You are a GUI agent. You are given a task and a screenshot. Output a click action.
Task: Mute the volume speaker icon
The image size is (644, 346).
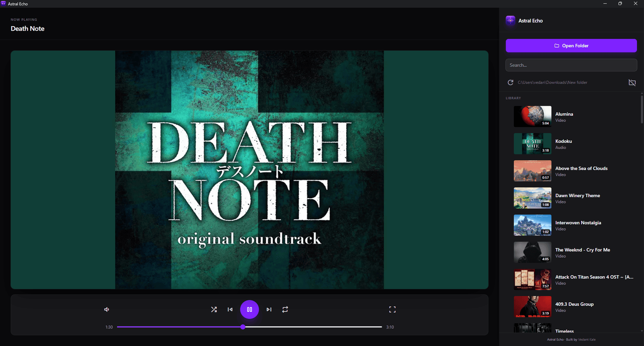107,310
